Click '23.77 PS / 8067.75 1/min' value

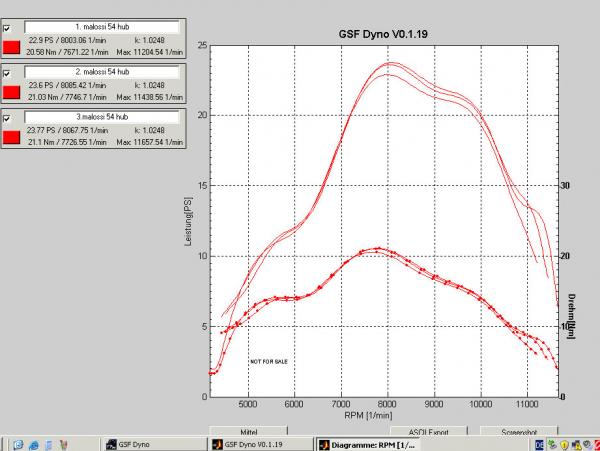tap(67, 130)
